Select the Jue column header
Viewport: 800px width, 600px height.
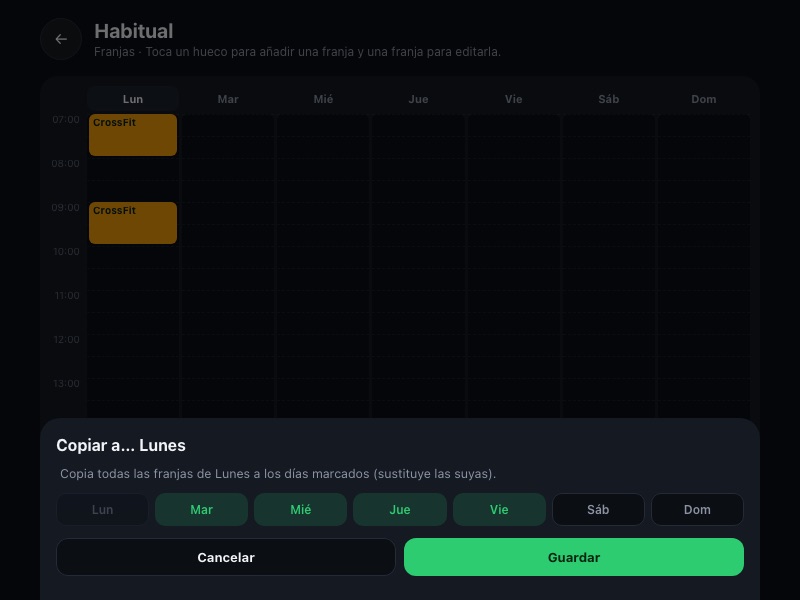(x=418, y=99)
